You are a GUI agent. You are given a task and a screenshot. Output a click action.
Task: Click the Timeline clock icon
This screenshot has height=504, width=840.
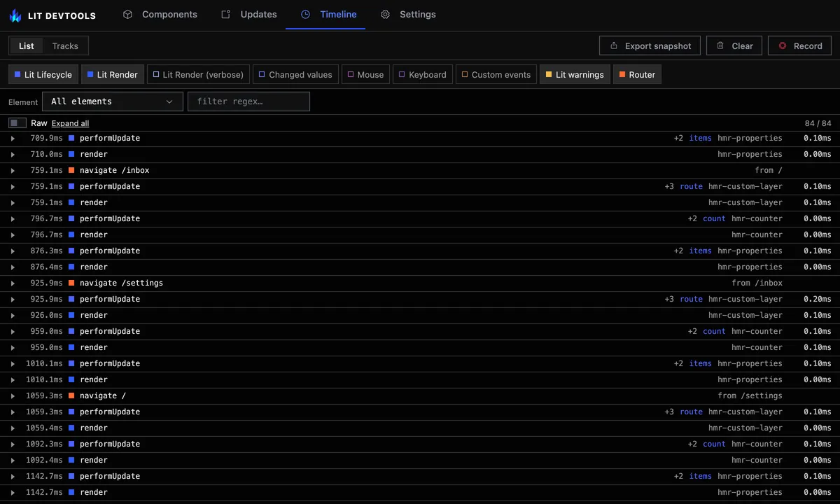[305, 14]
